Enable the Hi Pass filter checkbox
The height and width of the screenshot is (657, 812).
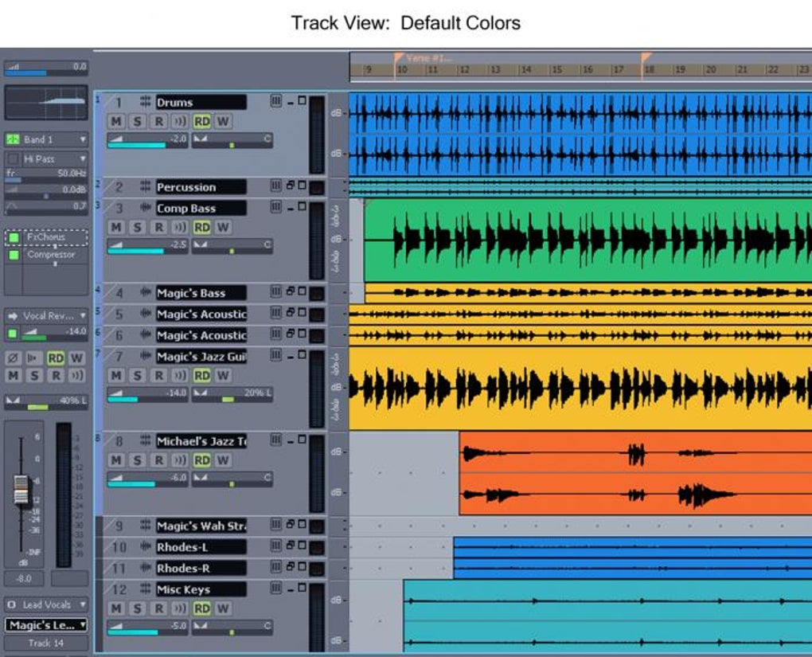(14, 159)
